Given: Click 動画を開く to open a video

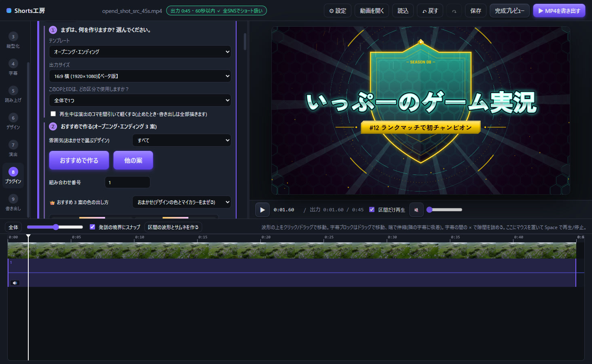Looking at the screenshot, I should (x=372, y=11).
